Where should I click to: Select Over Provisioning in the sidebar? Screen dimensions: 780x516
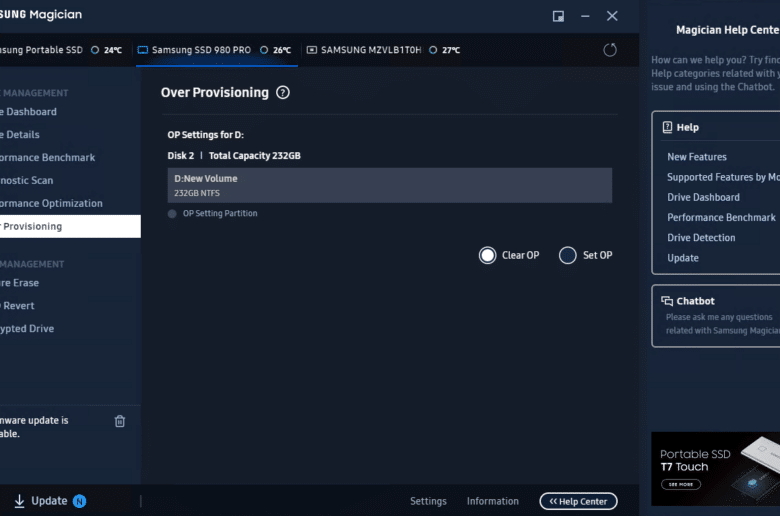[x=70, y=226]
